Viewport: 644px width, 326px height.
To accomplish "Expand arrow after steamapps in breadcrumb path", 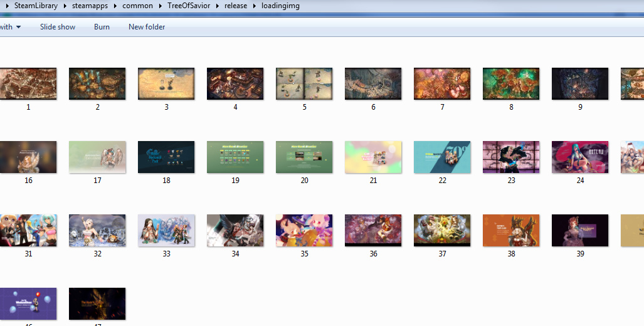I will (115, 6).
